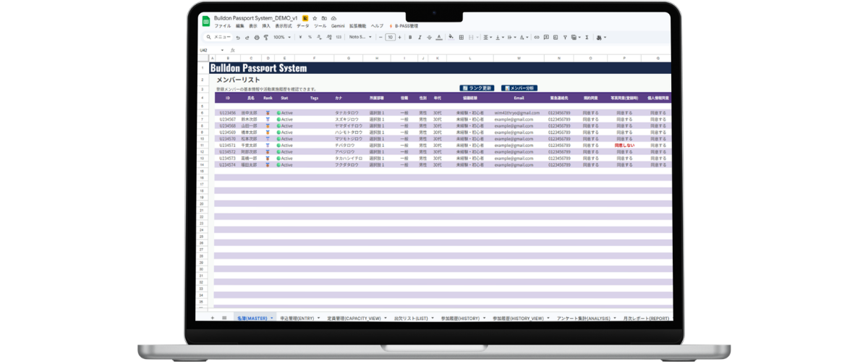Open vertical align dropdown
Image resolution: width=868 pixels, height=362 pixels.
(x=500, y=37)
